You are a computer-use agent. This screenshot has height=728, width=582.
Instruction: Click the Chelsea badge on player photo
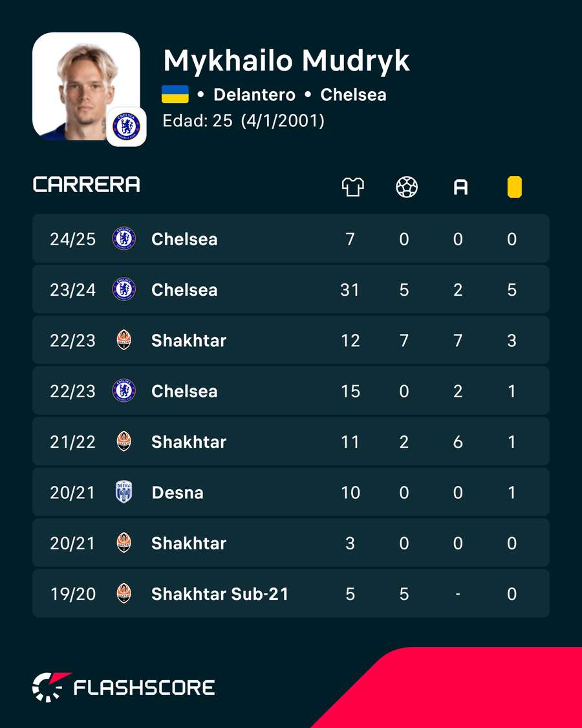[x=126, y=127]
